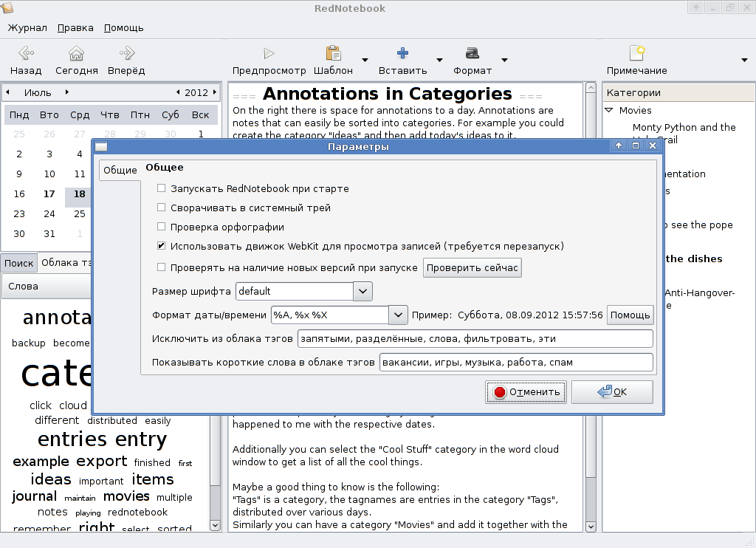Click the Помощь button next to date example
This screenshot has height=548, width=756.
click(x=630, y=315)
